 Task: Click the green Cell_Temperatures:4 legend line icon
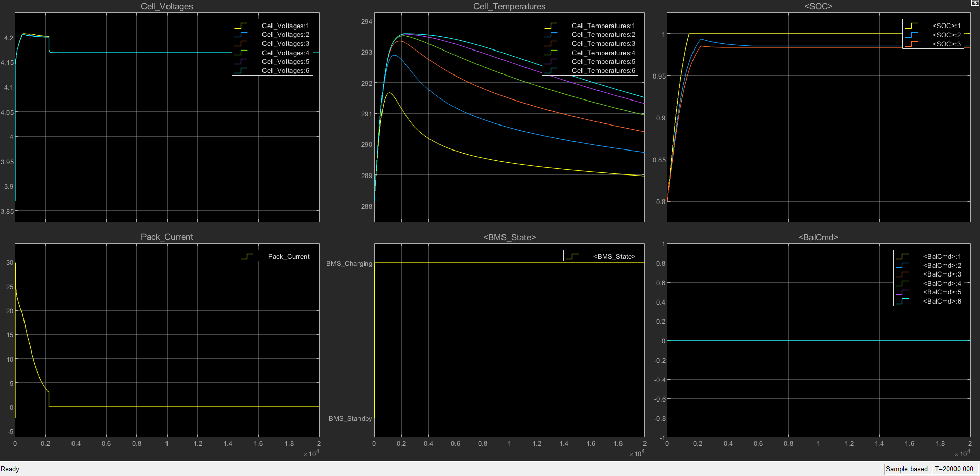551,53
